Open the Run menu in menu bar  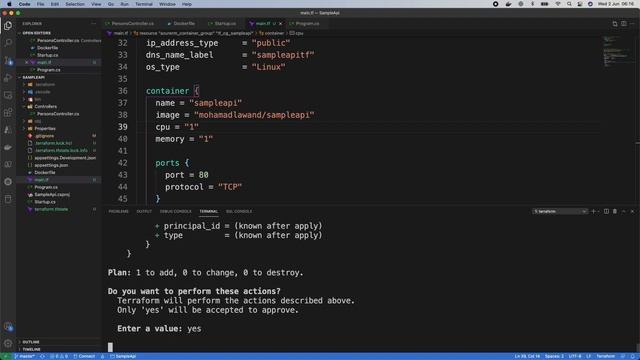pos(124,4)
